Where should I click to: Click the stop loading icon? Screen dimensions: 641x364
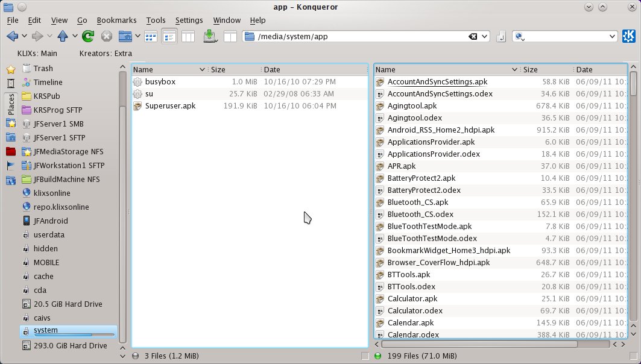(106, 36)
